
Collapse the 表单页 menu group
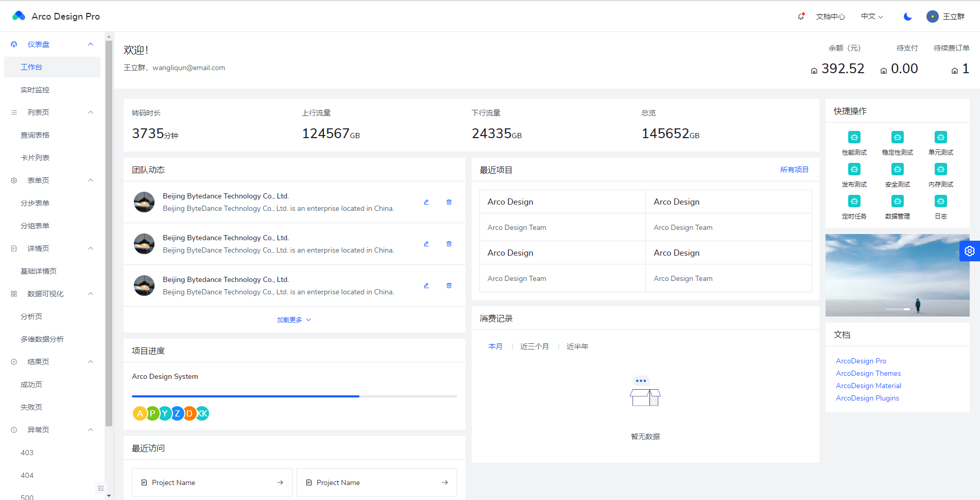(52, 180)
